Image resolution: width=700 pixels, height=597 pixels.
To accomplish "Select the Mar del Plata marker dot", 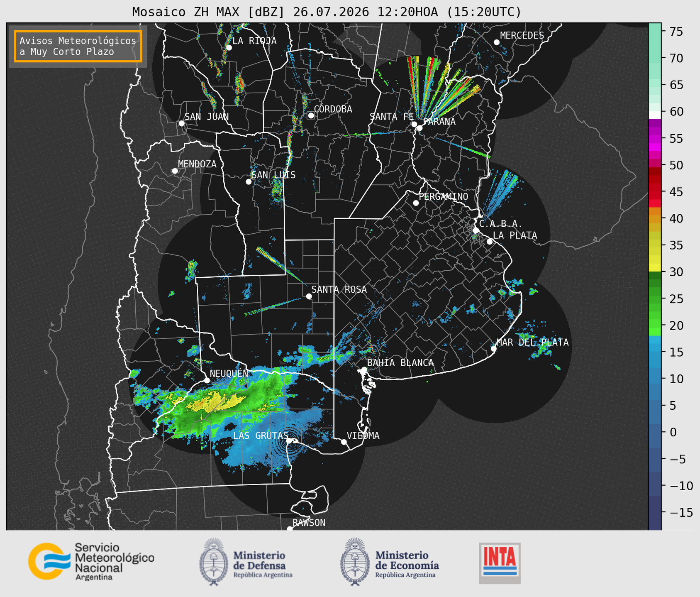I will [494, 349].
